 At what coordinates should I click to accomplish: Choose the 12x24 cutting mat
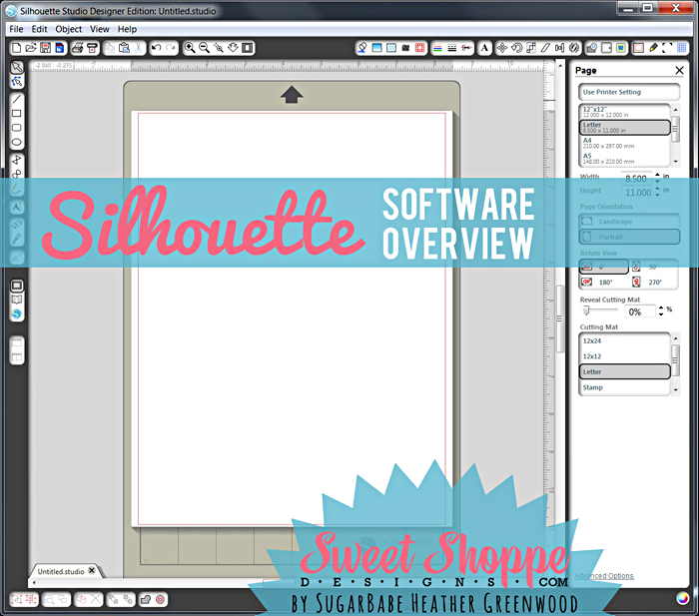624,341
